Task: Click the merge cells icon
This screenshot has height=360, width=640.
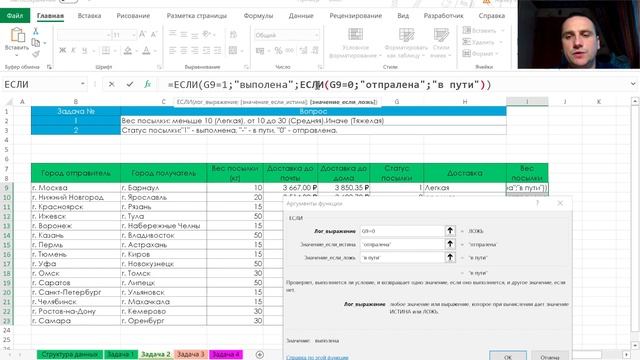Action: pyautogui.click(x=233, y=50)
